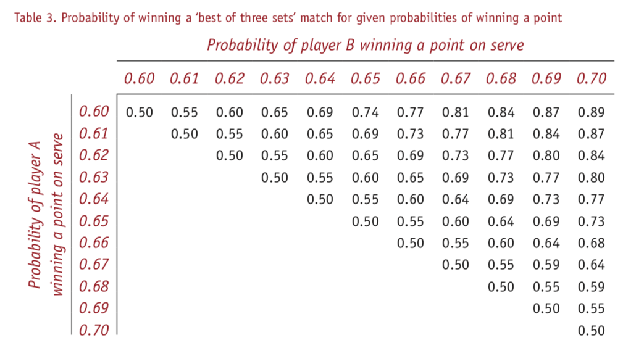Click the rotated 'Probability of player A' label
This screenshot has height=356, width=644.
tap(46, 214)
